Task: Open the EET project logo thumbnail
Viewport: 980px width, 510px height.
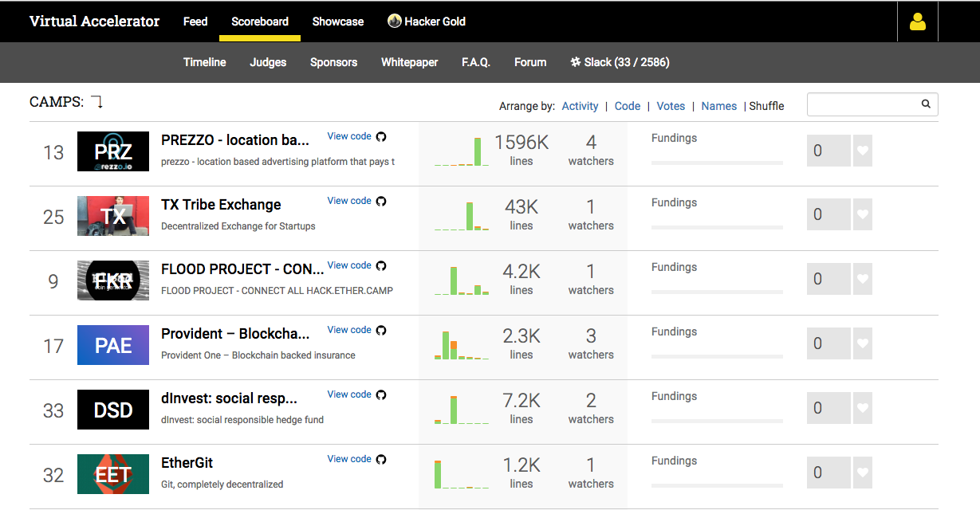Action: pos(113,474)
